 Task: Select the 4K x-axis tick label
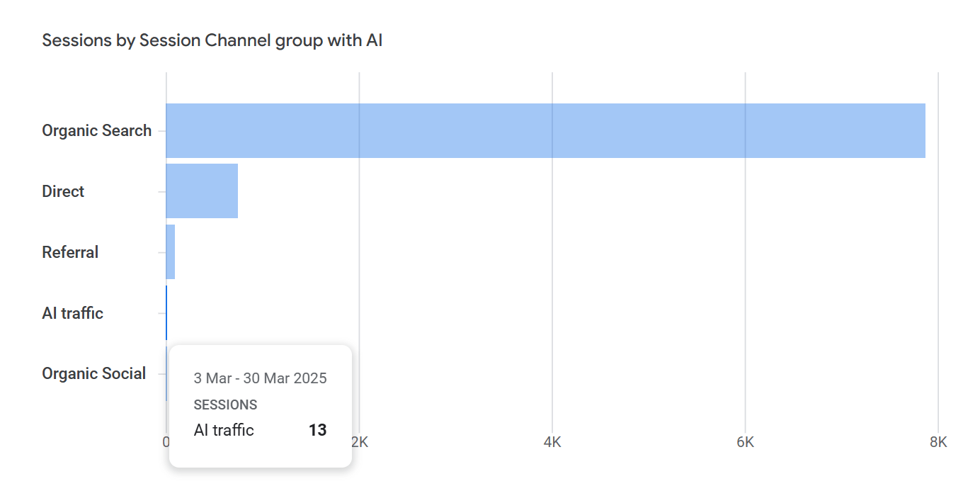tap(552, 442)
